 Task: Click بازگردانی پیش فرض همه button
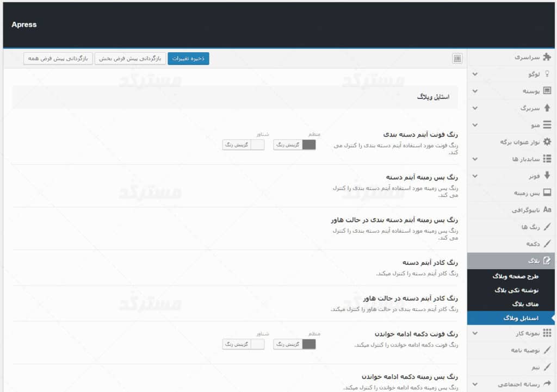tap(58, 58)
